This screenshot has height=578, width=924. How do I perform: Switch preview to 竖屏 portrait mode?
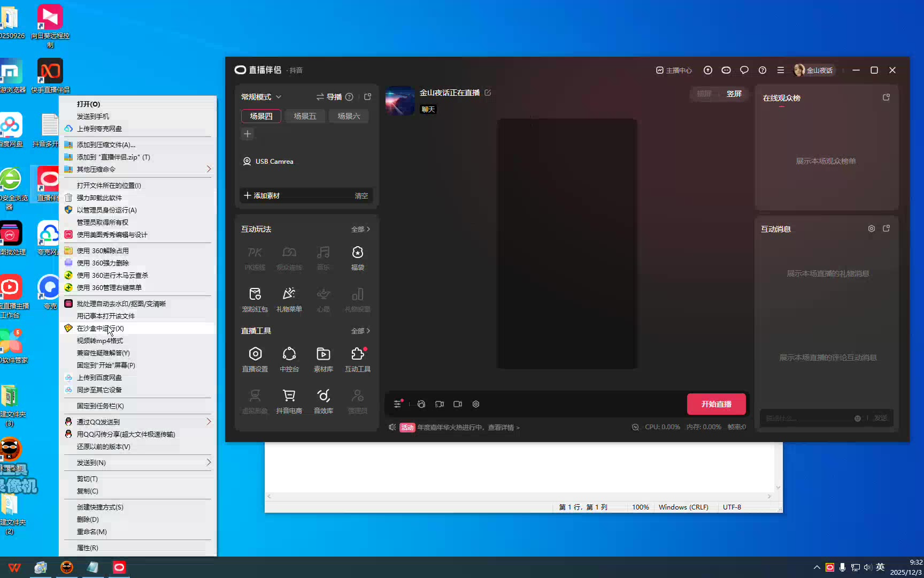[734, 94]
